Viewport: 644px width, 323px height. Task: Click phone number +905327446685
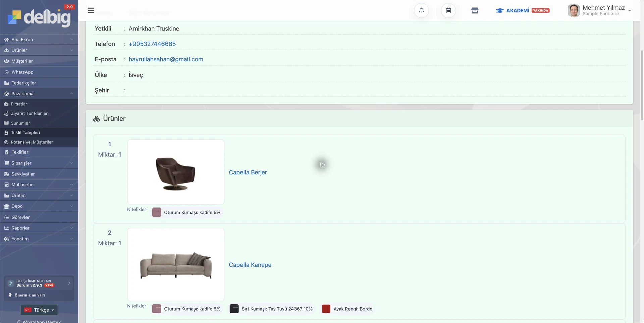click(x=152, y=44)
